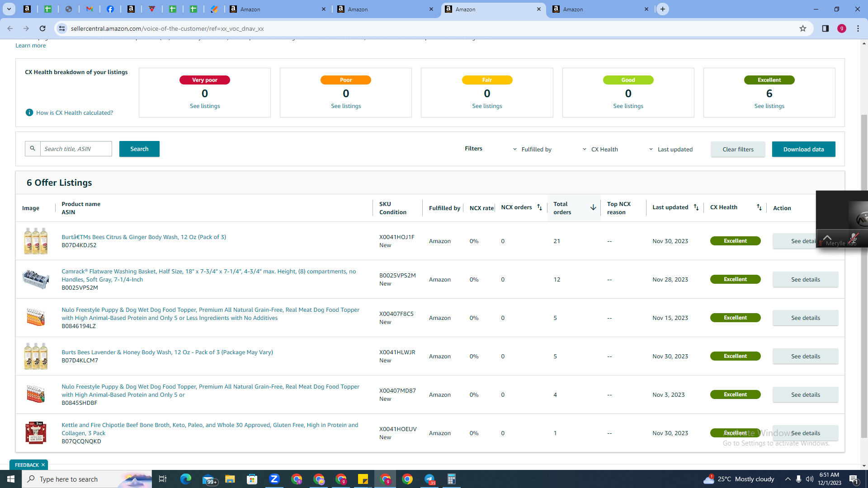
Task: Expand the Fulfilled by filter dropdown
Action: click(532, 150)
